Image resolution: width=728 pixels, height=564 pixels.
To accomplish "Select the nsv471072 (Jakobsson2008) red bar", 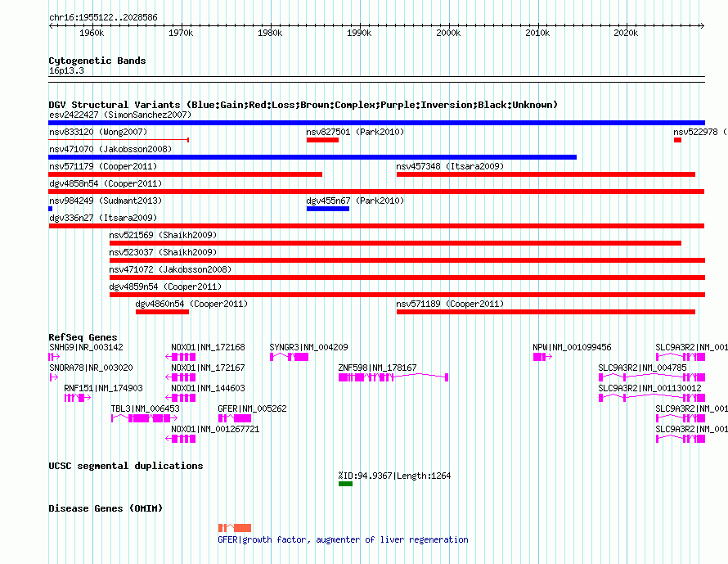I will pyautogui.click(x=407, y=277).
